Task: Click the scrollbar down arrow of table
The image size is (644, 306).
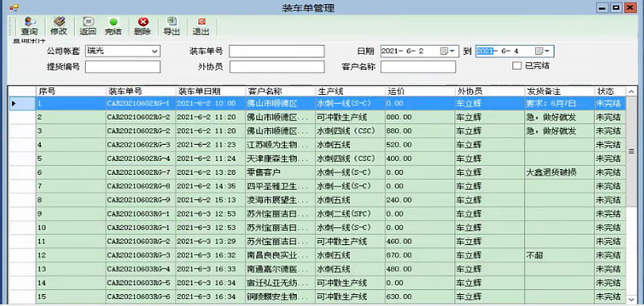Action: pos(631,299)
